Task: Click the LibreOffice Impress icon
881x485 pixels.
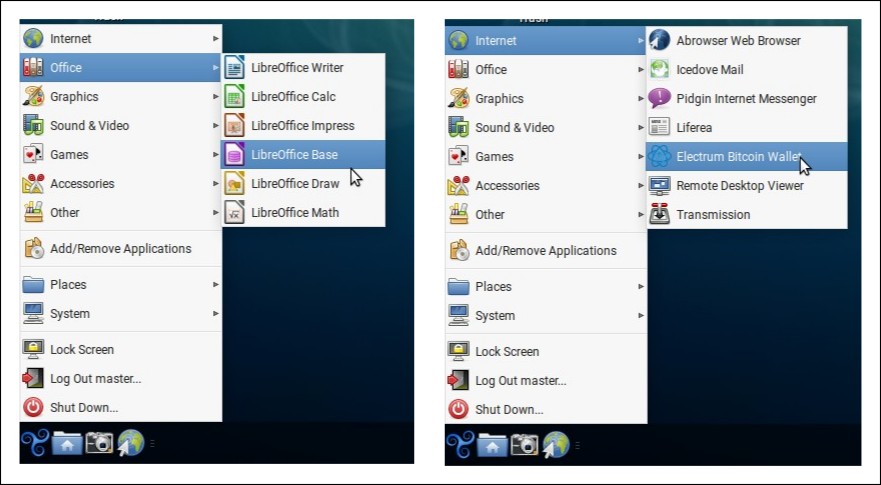Action: (234, 126)
